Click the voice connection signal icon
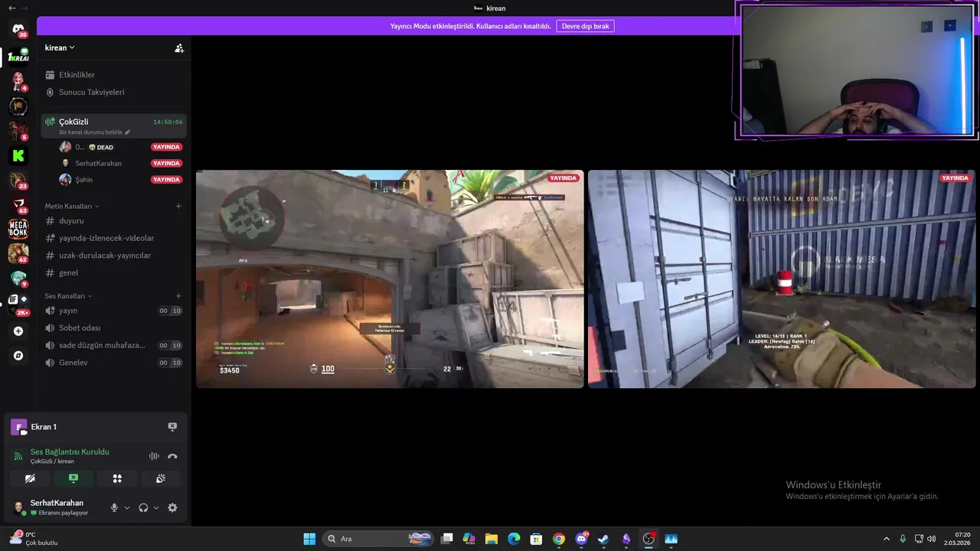Screen dimensions: 980x551 (18, 456)
